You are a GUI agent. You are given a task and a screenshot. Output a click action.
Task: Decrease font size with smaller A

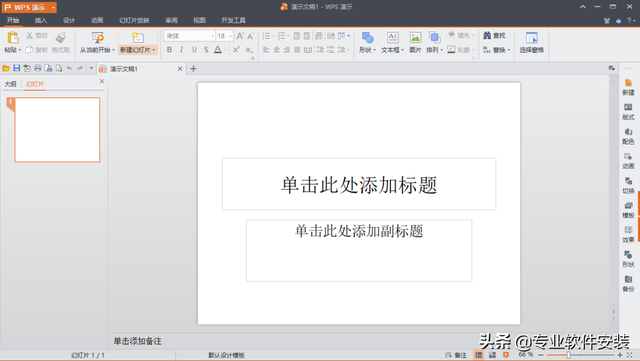tap(251, 36)
